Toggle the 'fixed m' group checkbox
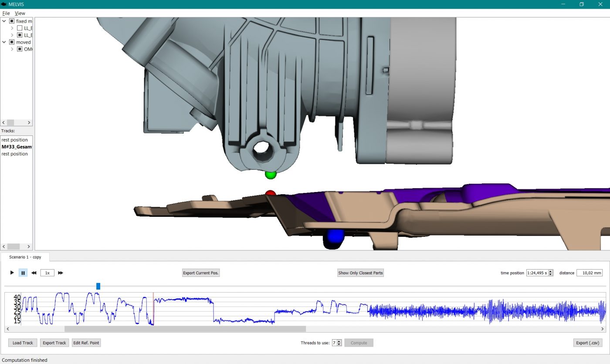This screenshot has width=610, height=364. coord(12,21)
